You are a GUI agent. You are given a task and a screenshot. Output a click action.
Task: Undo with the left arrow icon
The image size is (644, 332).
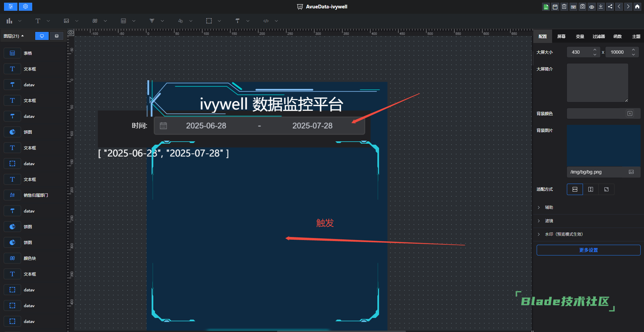pos(619,7)
